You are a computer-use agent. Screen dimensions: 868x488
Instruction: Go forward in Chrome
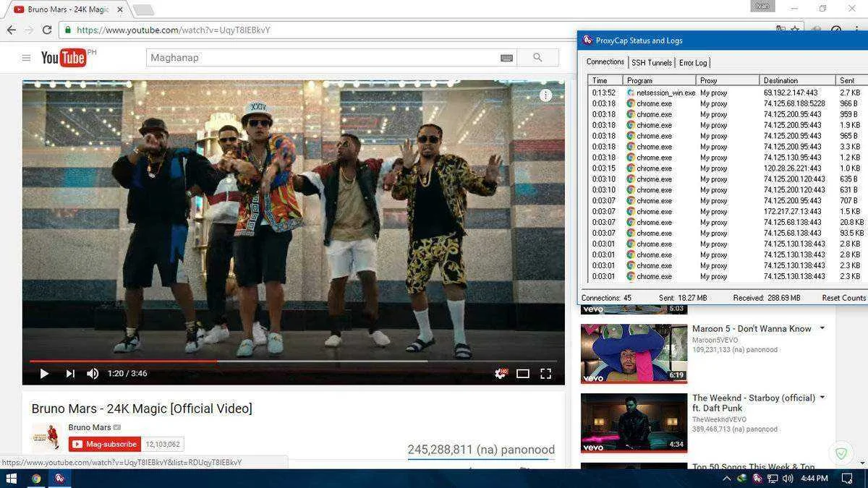coord(29,30)
